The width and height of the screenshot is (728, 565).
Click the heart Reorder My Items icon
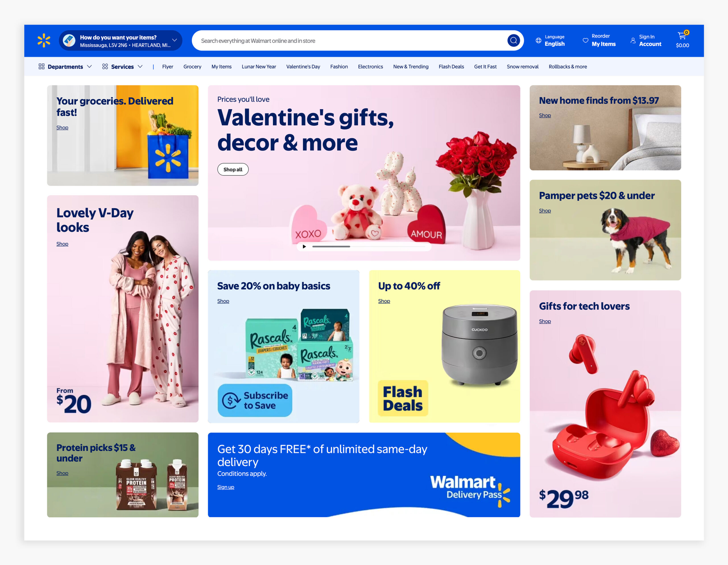585,40
